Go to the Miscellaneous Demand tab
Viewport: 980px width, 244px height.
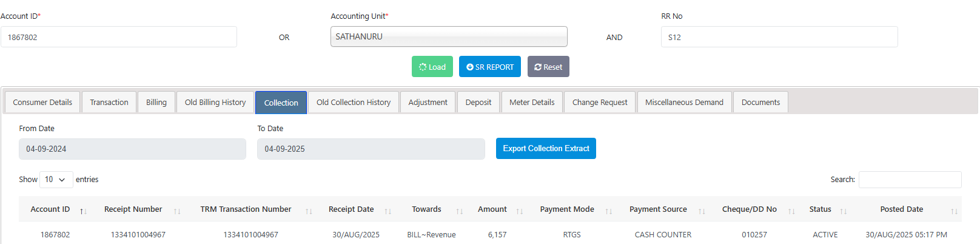click(684, 103)
